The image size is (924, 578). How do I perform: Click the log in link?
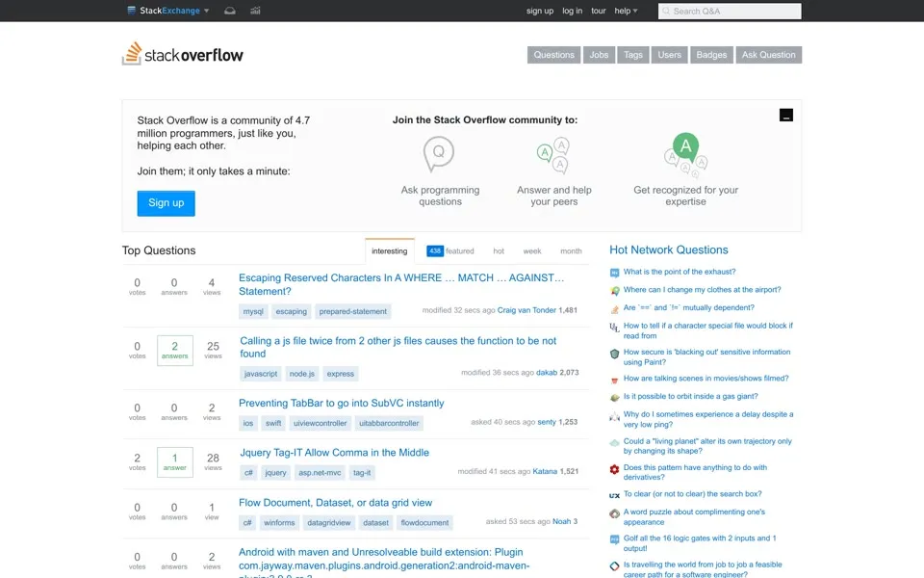(x=572, y=11)
